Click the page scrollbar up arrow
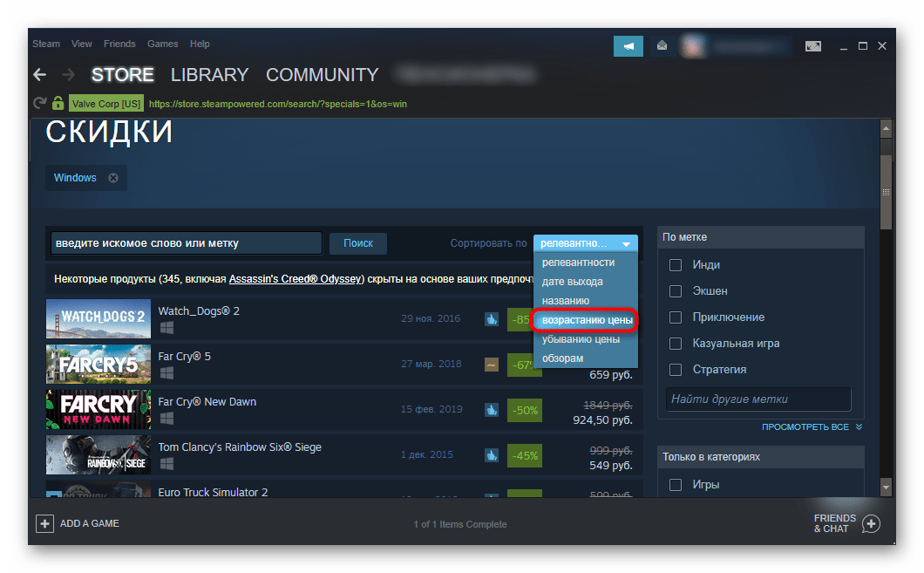Image resolution: width=924 pixels, height=573 pixels. click(886, 128)
